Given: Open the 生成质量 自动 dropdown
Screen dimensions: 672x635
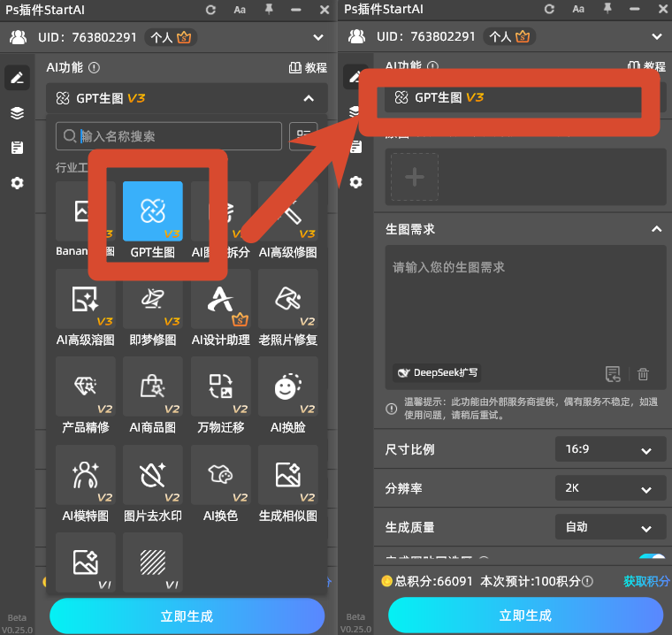Looking at the screenshot, I should coord(610,527).
